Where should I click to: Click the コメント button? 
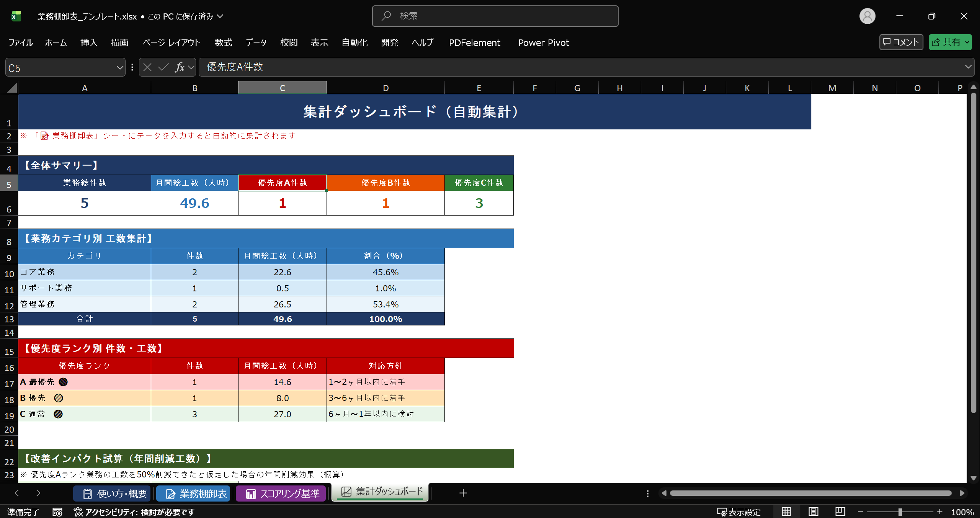[901, 42]
